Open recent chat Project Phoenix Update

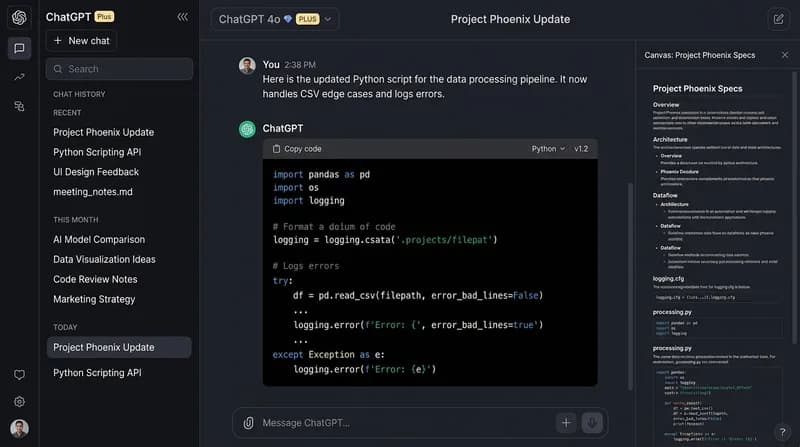coord(104,132)
